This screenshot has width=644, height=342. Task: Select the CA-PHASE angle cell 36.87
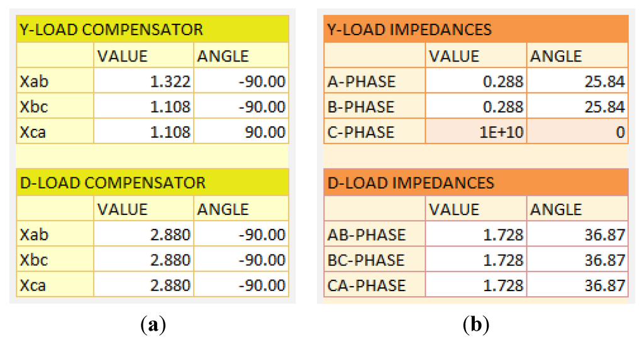[577, 285]
